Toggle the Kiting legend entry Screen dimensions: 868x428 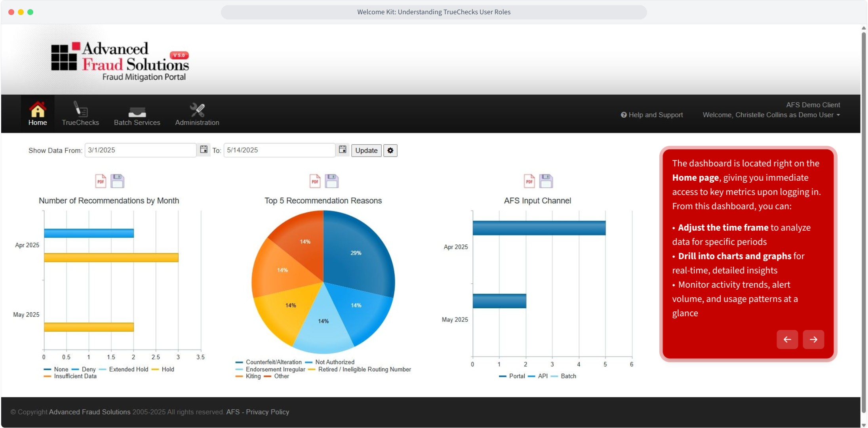[248, 376]
